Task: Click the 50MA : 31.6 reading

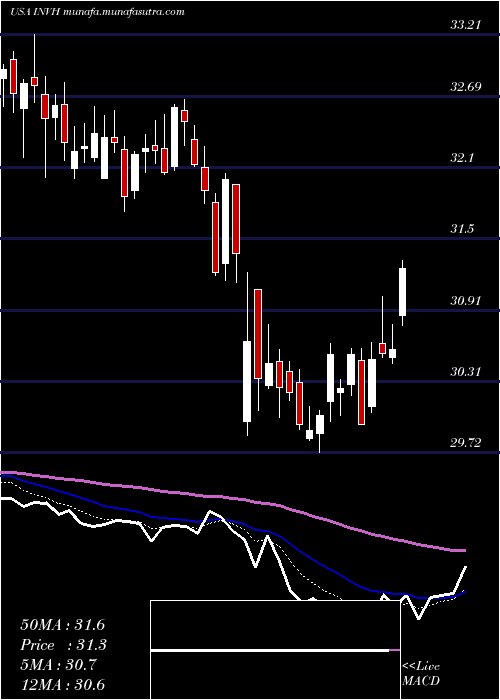Action: (62, 625)
